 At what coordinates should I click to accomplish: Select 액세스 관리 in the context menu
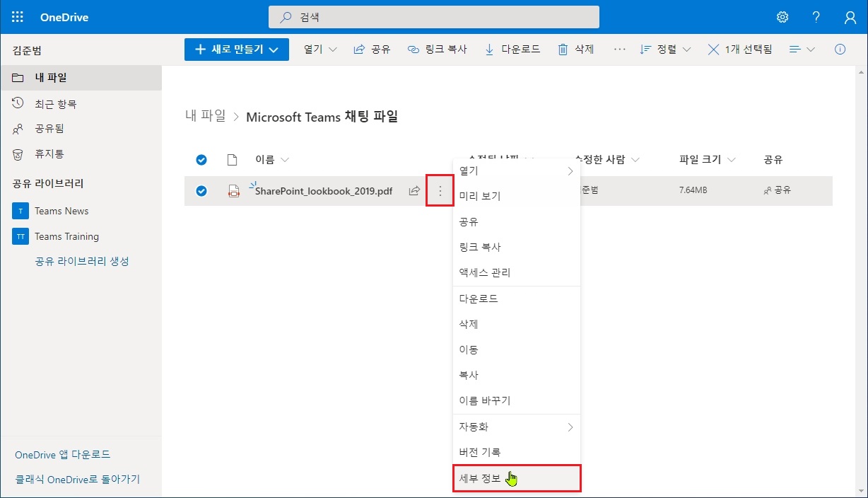[516, 272]
